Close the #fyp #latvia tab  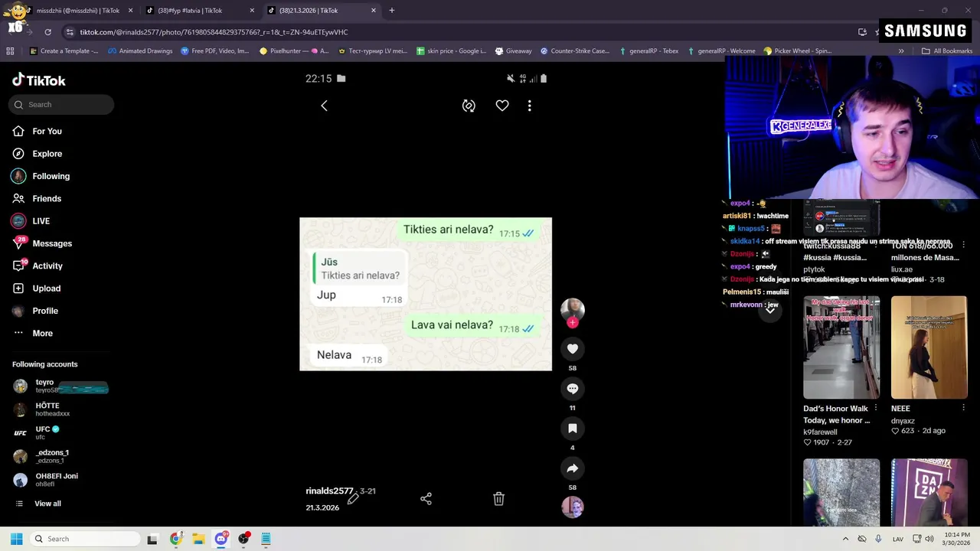[x=252, y=11]
